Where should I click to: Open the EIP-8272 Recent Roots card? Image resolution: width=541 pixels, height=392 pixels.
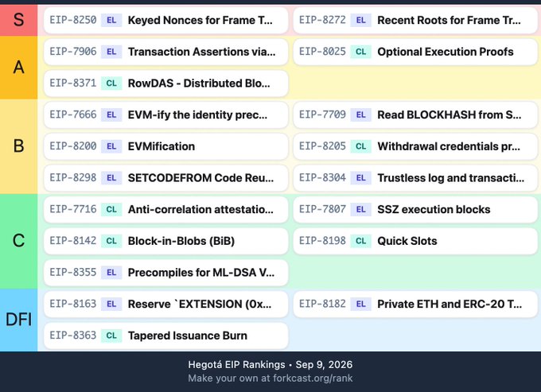(415, 21)
